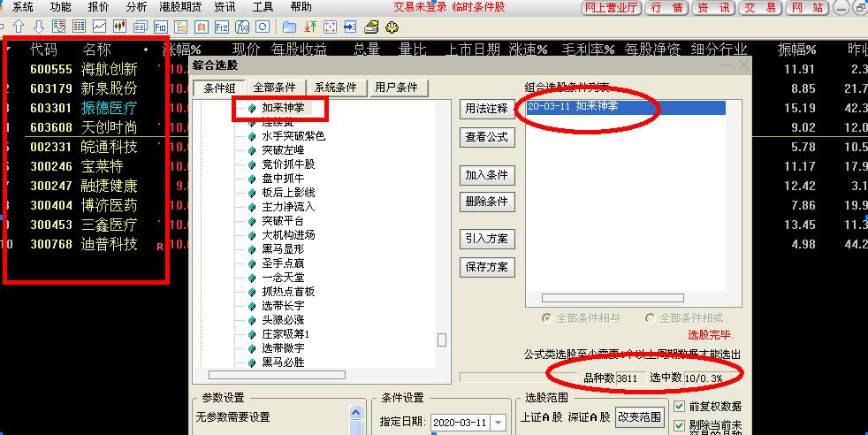This screenshot has height=435, width=868.
Task: Open the 帮助 menu
Action: (x=301, y=7)
